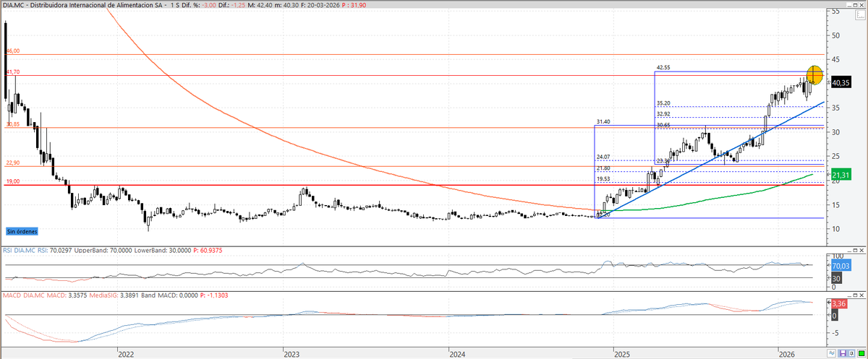868x359 pixels.
Task: Close the RSI indicator panel
Action: coord(861,251)
